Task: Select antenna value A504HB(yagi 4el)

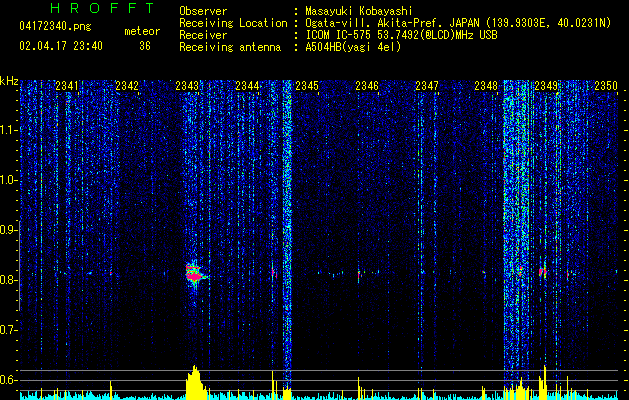Action: click(x=353, y=47)
